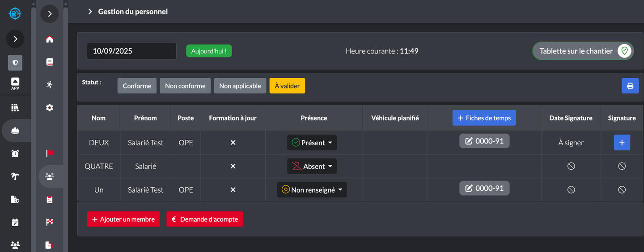Expand the Gestion du personnel header chevron
The height and width of the screenshot is (252, 644).
point(90,12)
